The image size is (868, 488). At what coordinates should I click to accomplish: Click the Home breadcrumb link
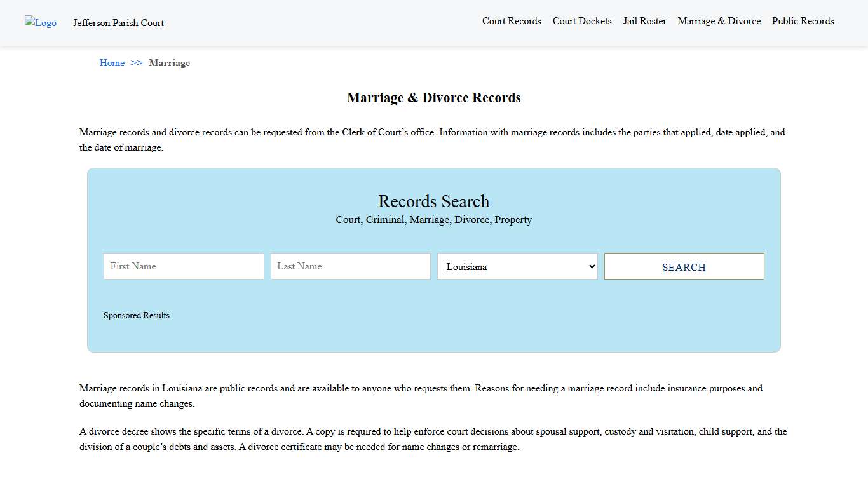tap(112, 63)
